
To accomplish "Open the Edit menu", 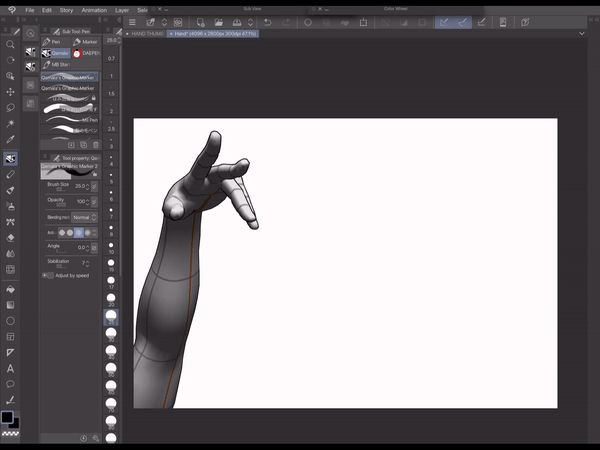I will click(x=47, y=10).
